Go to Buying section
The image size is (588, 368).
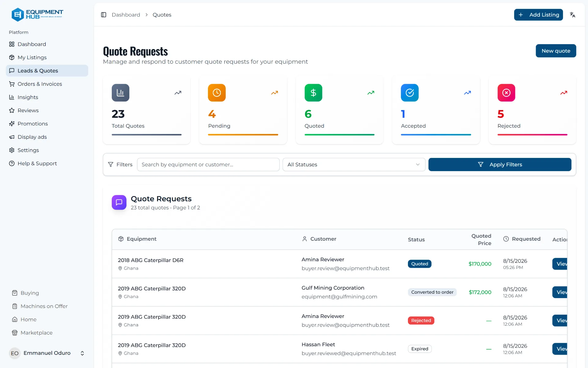30,293
